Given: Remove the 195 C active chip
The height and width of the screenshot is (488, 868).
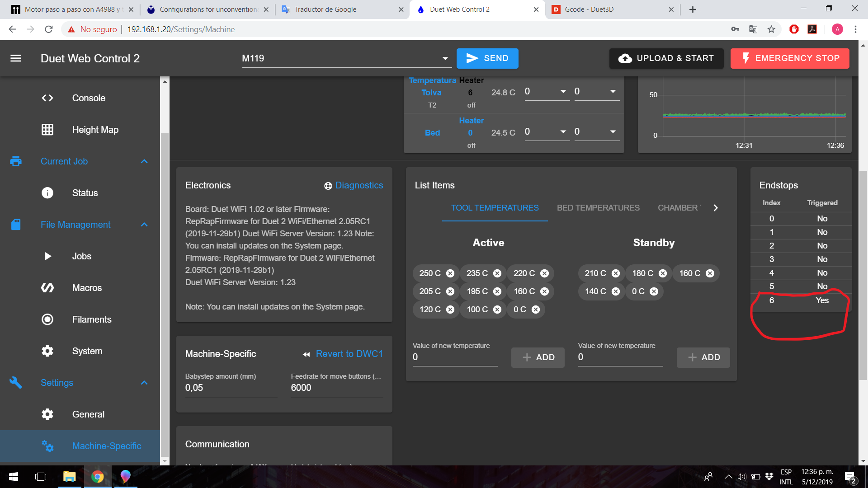Looking at the screenshot, I should 497,291.
